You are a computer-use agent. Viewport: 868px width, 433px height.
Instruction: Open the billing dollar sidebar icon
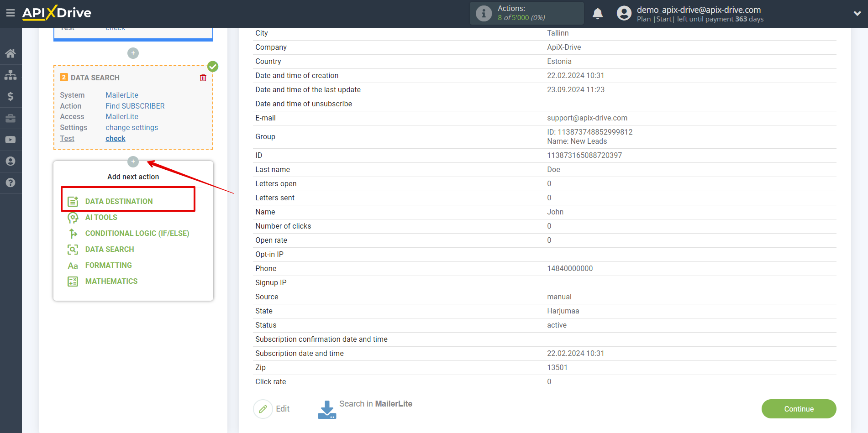[11, 96]
